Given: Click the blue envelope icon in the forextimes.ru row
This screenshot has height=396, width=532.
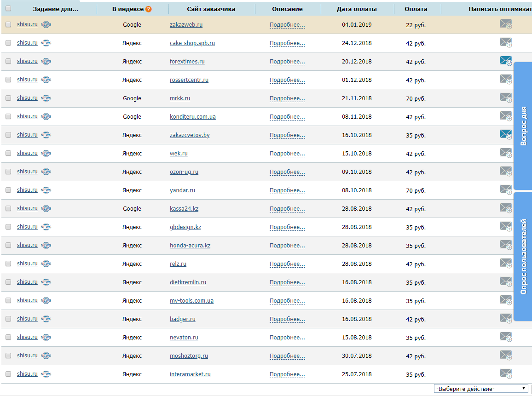Looking at the screenshot, I should click(x=505, y=61).
